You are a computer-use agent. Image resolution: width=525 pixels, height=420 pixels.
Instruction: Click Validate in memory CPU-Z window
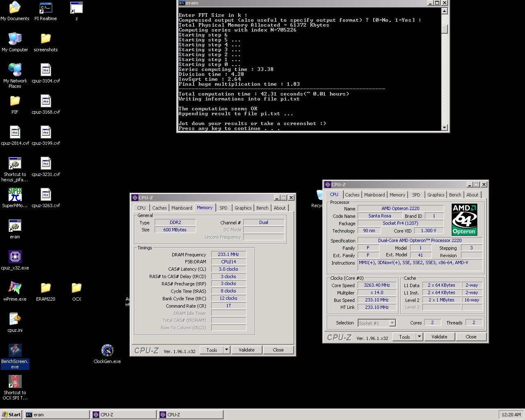point(247,350)
